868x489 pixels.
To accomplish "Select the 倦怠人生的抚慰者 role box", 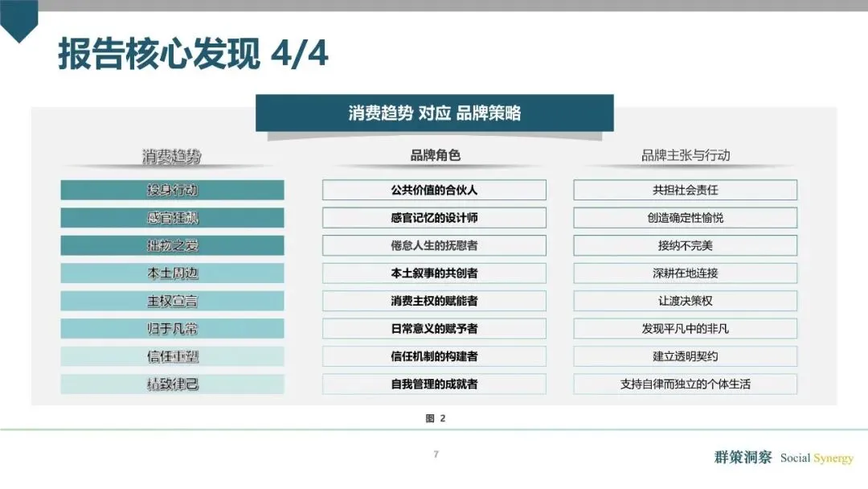I will click(434, 245).
